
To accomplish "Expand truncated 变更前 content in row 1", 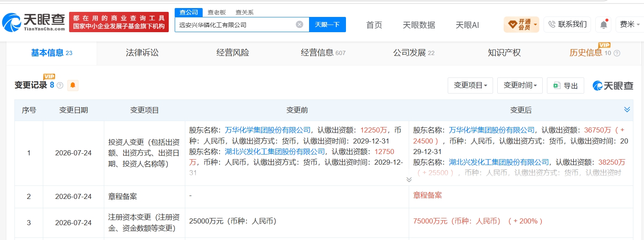I will [409, 179].
